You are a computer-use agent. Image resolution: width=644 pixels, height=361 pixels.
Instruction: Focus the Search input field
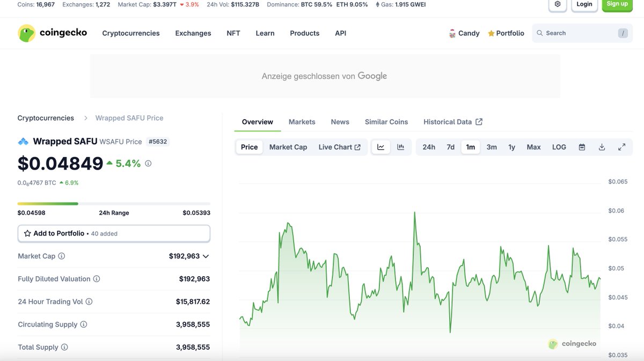pyautogui.click(x=582, y=33)
